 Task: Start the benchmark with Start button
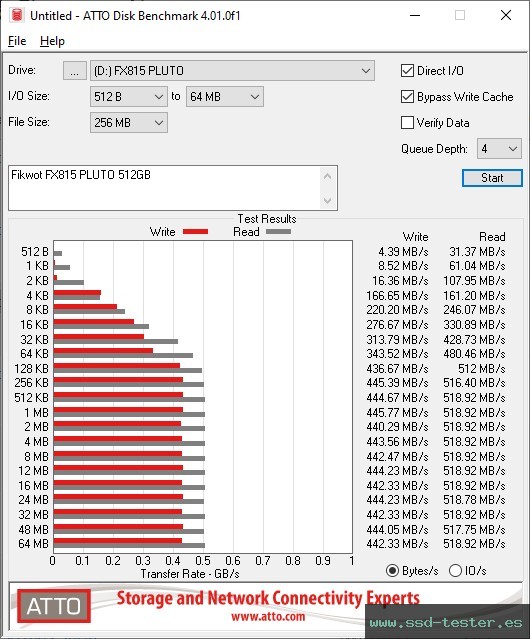(492, 178)
